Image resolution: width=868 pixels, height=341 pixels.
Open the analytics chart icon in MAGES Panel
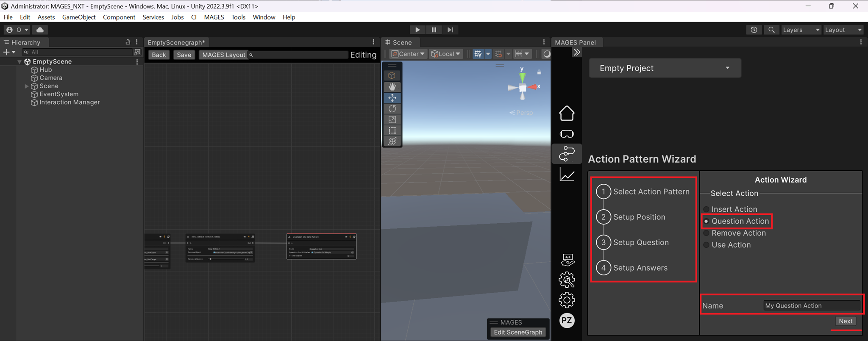coord(567,175)
